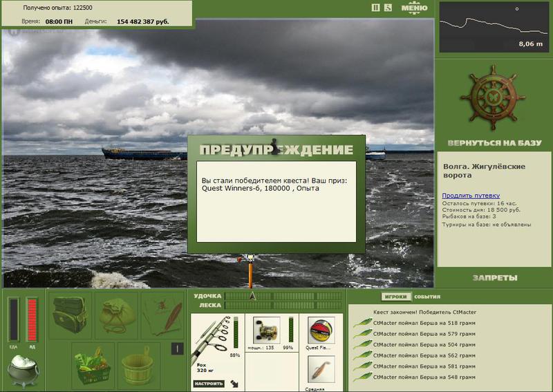Select the soft lure bait thumbnail
The height and width of the screenshot is (392, 553).
pyautogui.click(x=321, y=369)
